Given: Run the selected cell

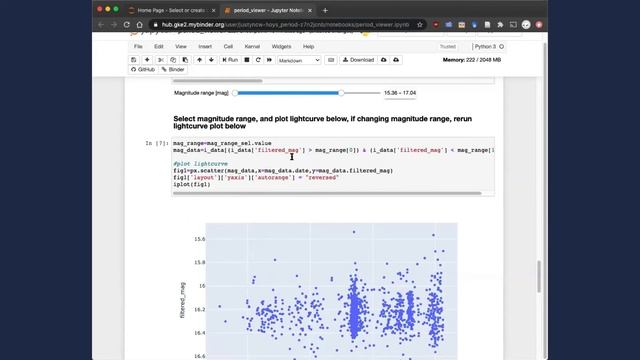Looking at the screenshot, I should pos(230,60).
